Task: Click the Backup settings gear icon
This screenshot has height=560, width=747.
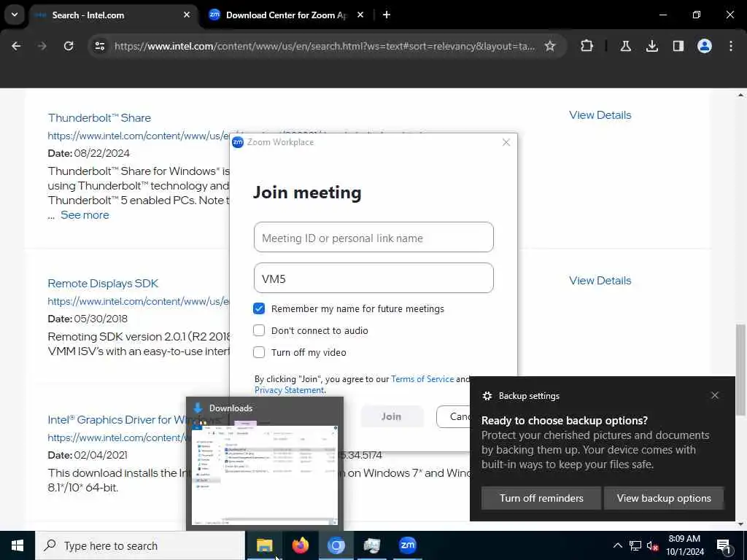Action: [x=487, y=396]
